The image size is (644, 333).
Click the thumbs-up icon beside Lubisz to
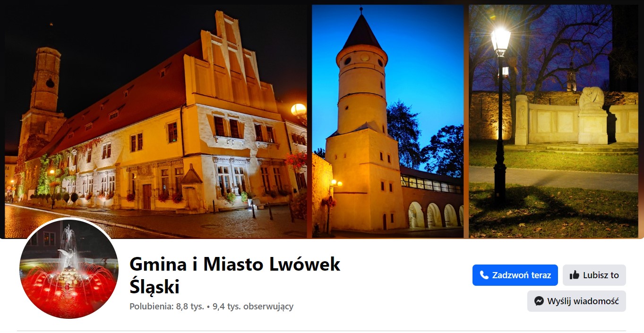tap(575, 275)
